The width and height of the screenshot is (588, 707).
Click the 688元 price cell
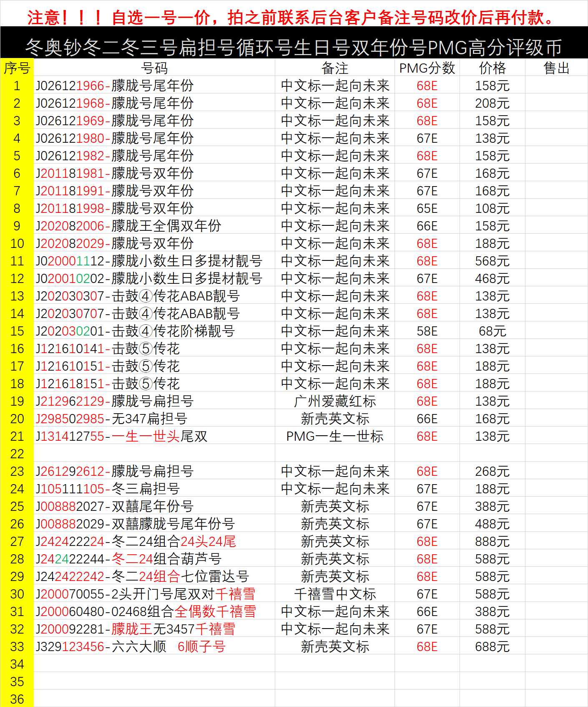(492, 646)
